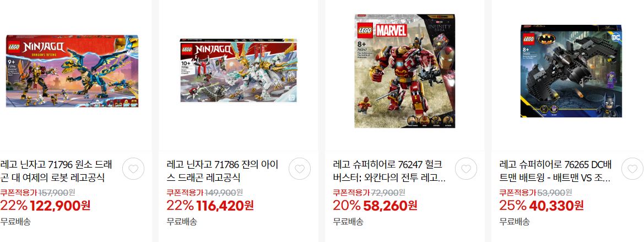Open product title 레고 슈퍼히어로 76265 DC배트맨 배트윙
The width and height of the screenshot is (644, 242).
pos(556,171)
